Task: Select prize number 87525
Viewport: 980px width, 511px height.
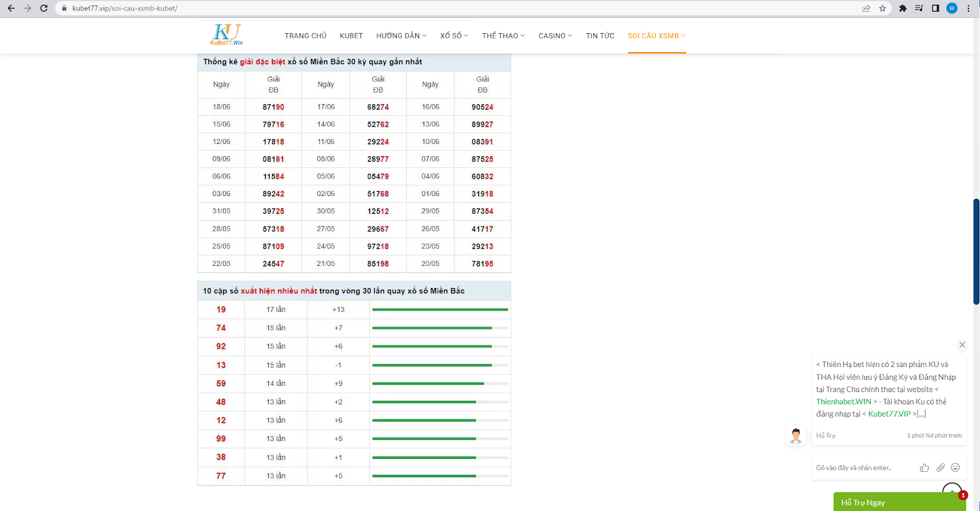Action: [483, 159]
